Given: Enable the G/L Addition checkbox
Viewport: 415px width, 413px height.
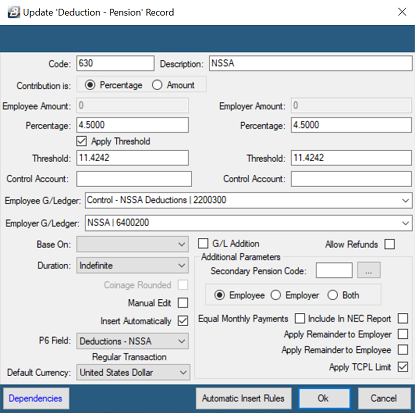Looking at the screenshot, I should click(203, 243).
